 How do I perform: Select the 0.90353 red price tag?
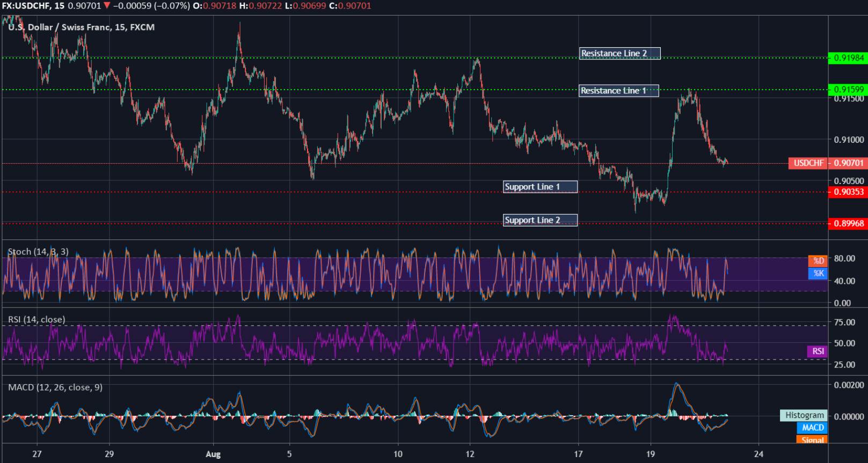click(x=848, y=192)
